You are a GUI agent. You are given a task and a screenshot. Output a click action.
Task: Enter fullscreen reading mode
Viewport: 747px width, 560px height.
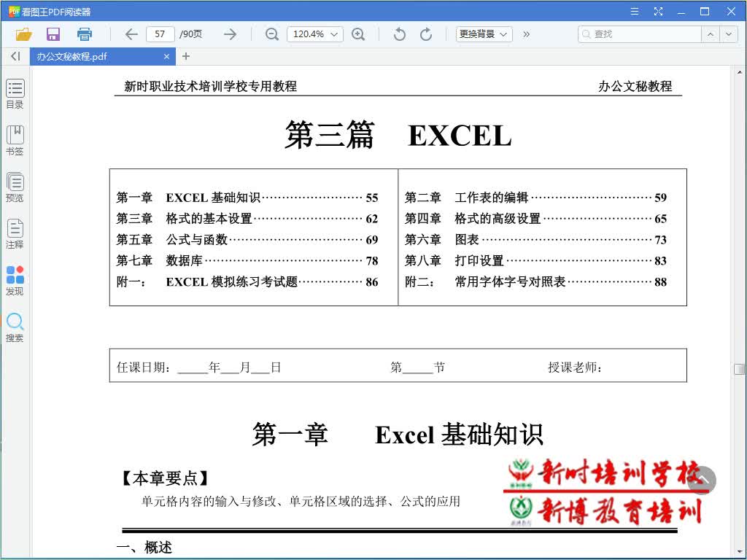tap(658, 11)
